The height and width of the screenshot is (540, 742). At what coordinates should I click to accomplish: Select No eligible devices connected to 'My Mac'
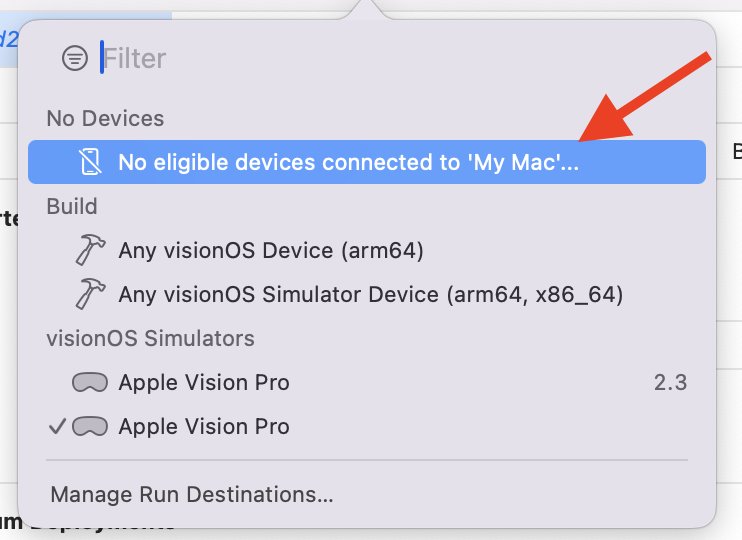click(367, 162)
